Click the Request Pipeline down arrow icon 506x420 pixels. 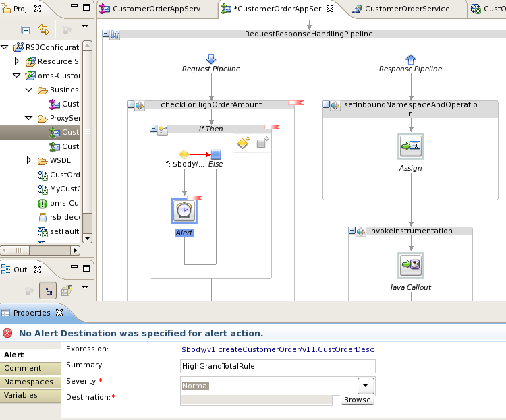coord(211,59)
